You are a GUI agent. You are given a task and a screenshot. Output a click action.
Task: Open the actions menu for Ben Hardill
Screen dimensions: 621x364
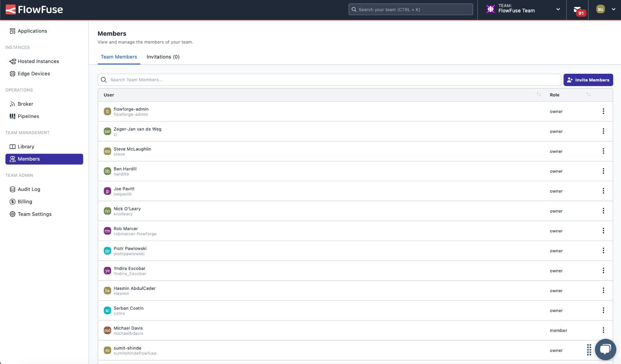[x=604, y=171]
